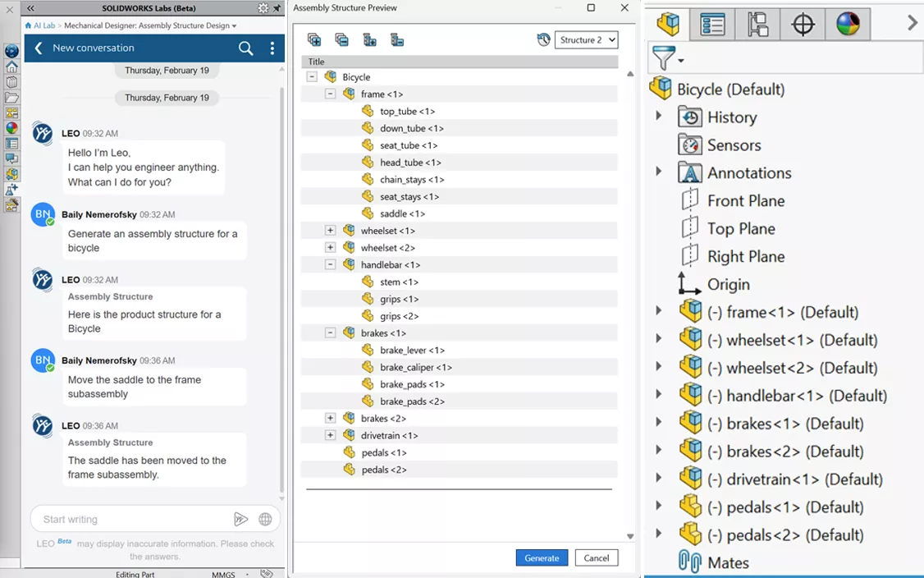Expand the History node in the FeatureManager tree

(x=659, y=117)
